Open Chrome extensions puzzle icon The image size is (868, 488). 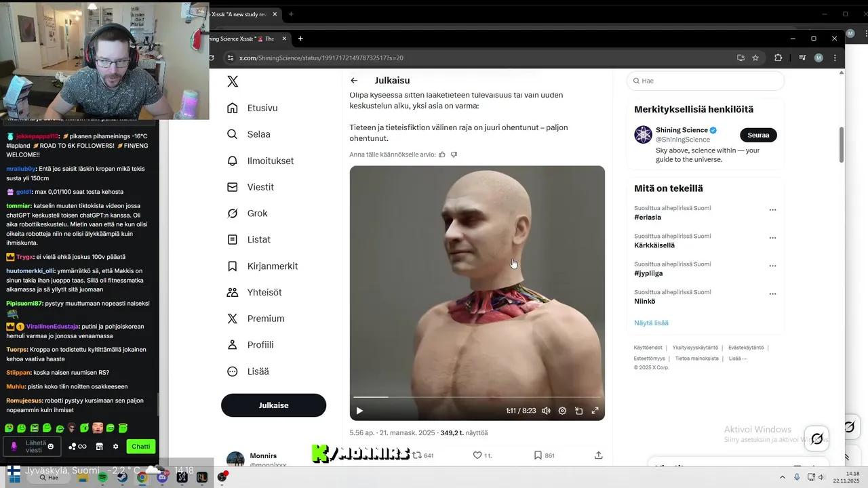778,58
